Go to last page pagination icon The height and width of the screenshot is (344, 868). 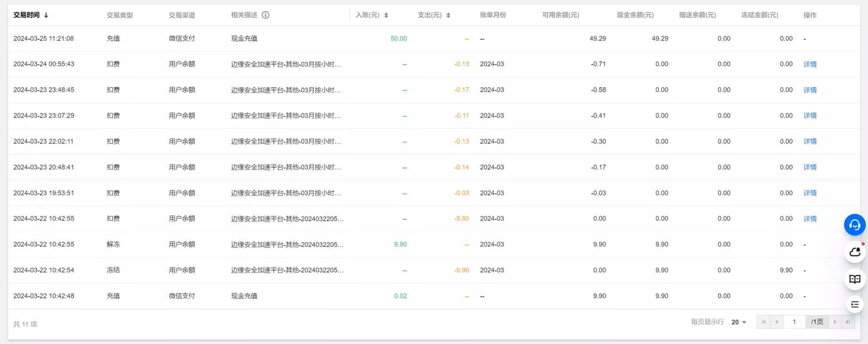(848, 322)
